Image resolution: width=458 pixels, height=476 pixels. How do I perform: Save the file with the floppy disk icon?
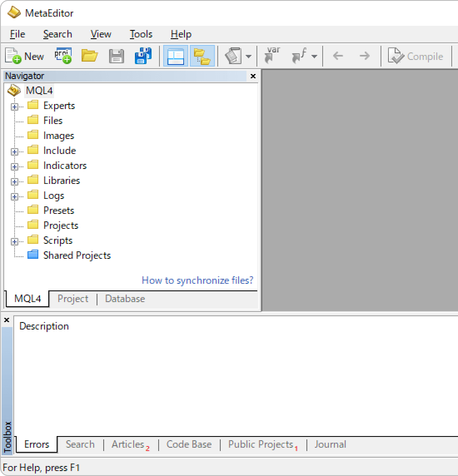pos(116,56)
